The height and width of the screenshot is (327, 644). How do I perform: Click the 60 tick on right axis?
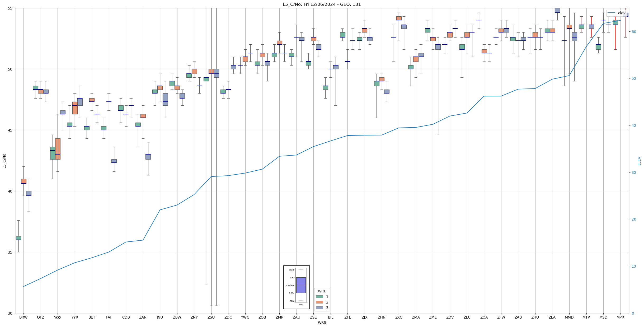click(x=634, y=32)
